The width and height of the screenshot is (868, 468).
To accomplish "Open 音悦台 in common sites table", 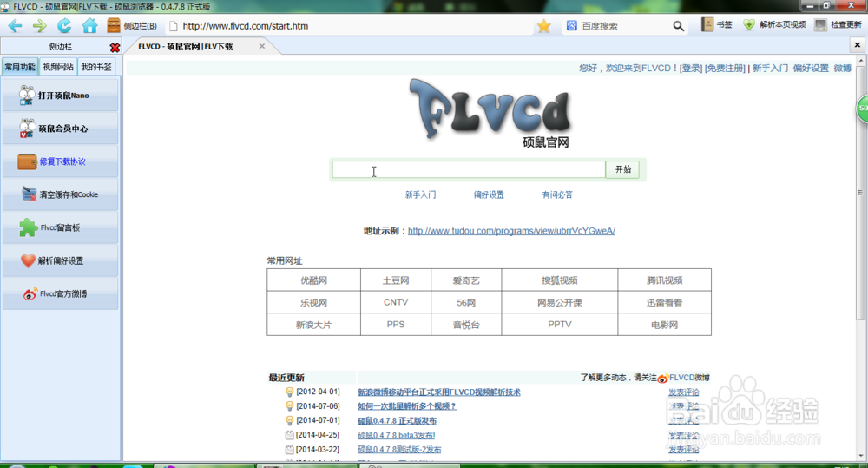I will (466, 325).
